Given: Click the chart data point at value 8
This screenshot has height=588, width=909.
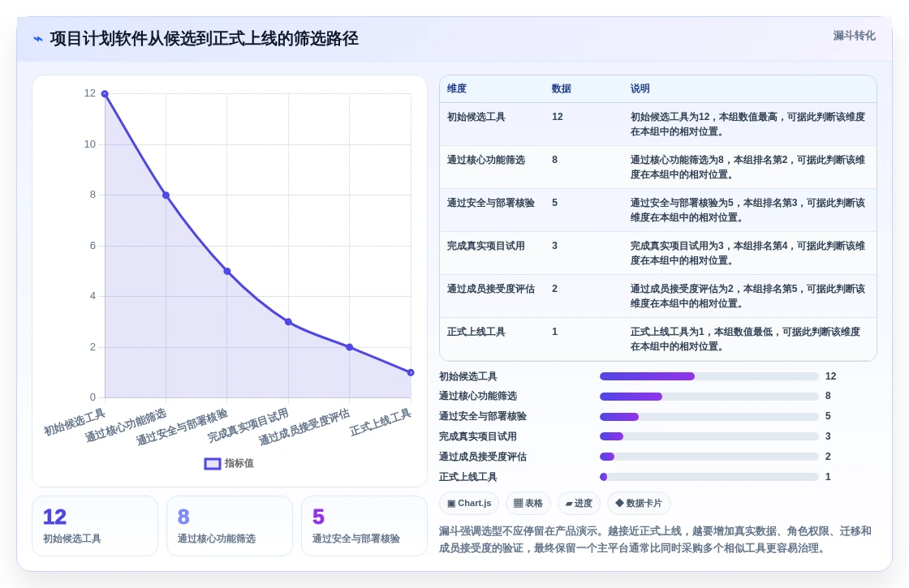Looking at the screenshot, I should click(x=166, y=195).
